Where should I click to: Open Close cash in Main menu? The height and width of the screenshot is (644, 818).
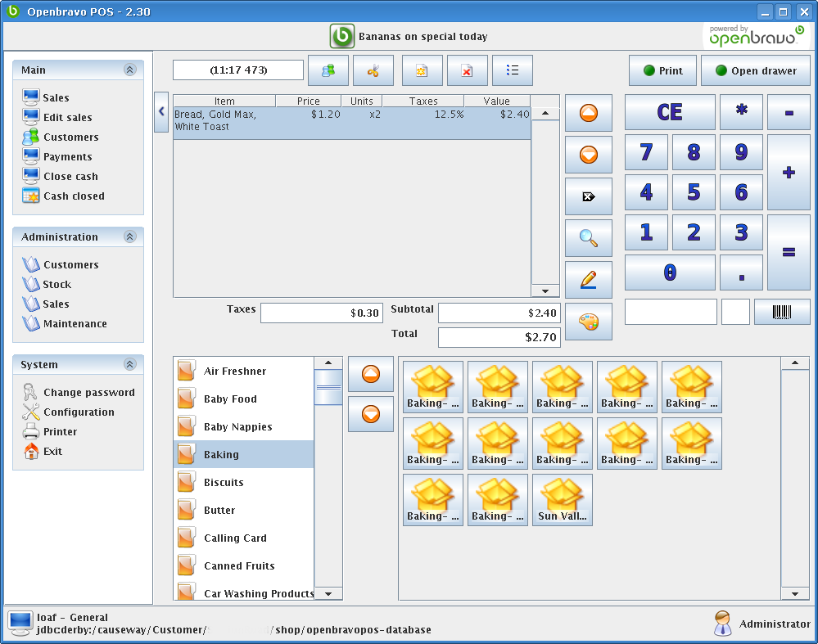[70, 177]
